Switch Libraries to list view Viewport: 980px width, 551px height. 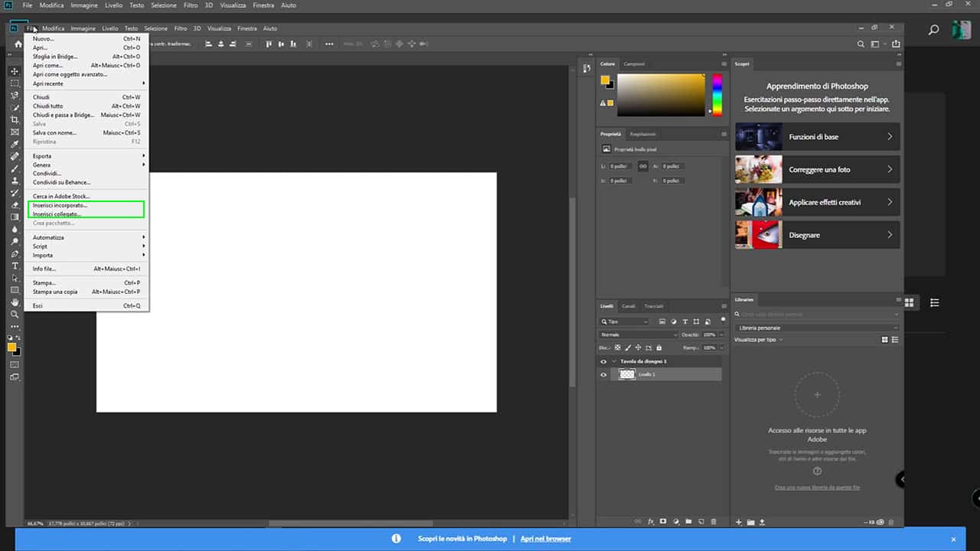point(894,339)
